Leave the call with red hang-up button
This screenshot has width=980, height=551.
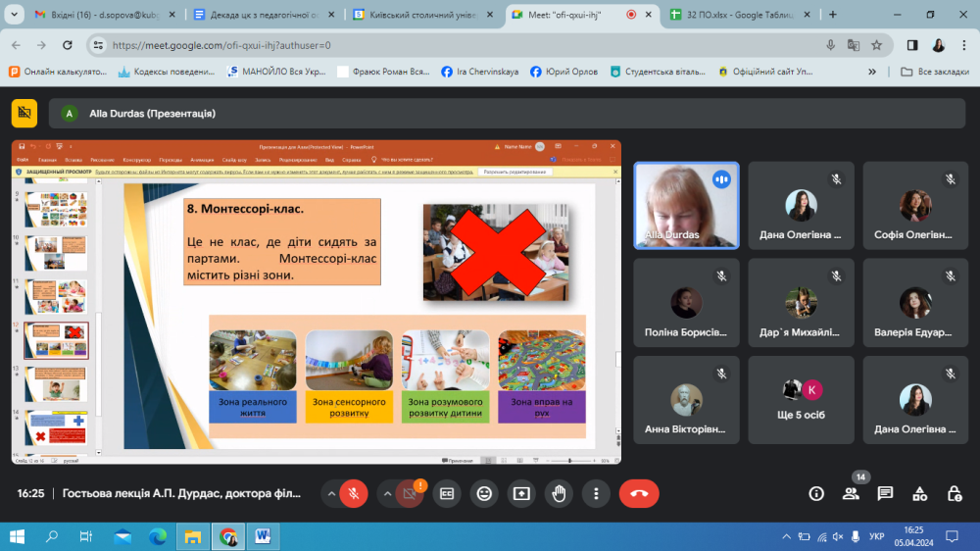pos(639,493)
